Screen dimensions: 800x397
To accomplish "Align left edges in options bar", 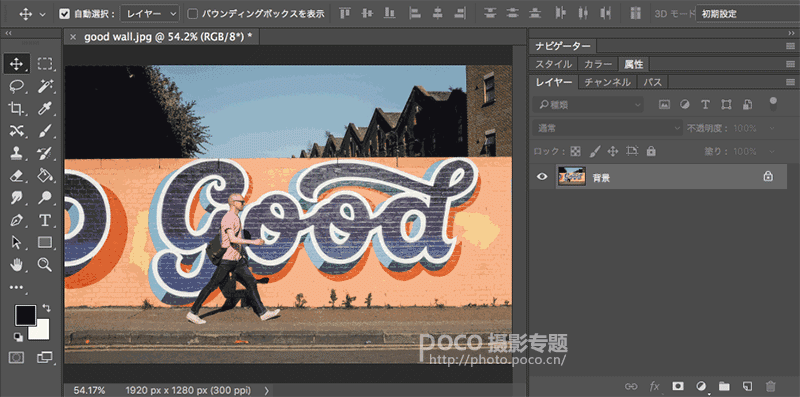I will coord(414,13).
